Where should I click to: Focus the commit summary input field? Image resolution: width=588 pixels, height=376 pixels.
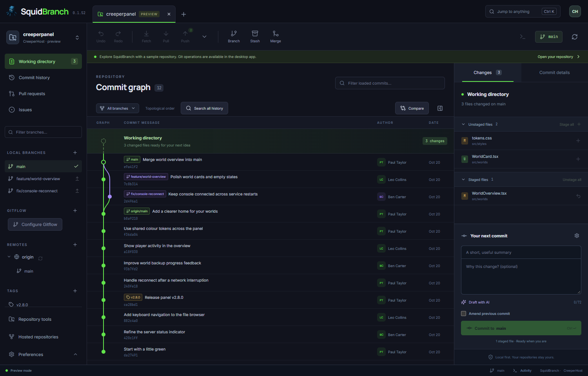(x=521, y=253)
